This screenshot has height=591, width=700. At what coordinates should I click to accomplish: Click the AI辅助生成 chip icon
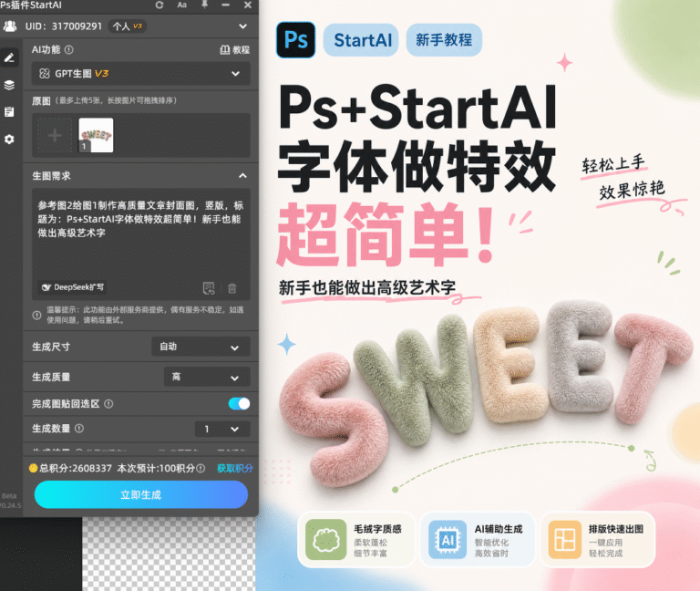coord(448,540)
